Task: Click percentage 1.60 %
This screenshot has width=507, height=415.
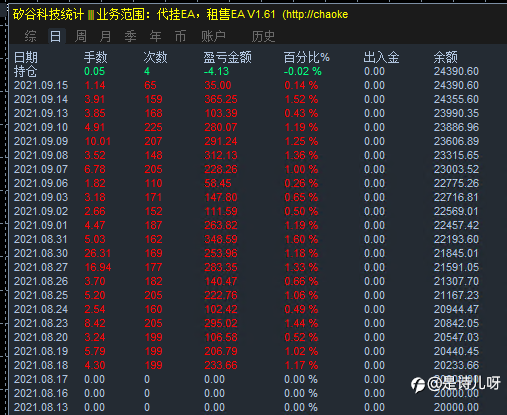Action: click(x=301, y=239)
